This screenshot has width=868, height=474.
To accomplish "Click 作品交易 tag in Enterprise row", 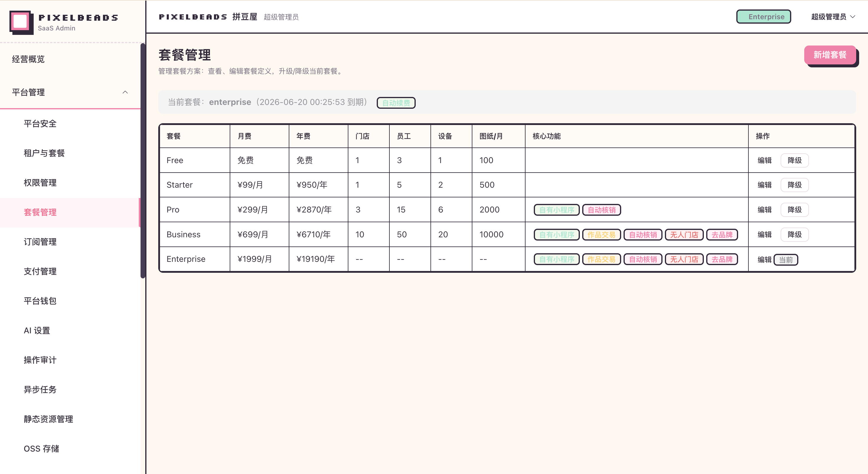I will [x=601, y=259].
